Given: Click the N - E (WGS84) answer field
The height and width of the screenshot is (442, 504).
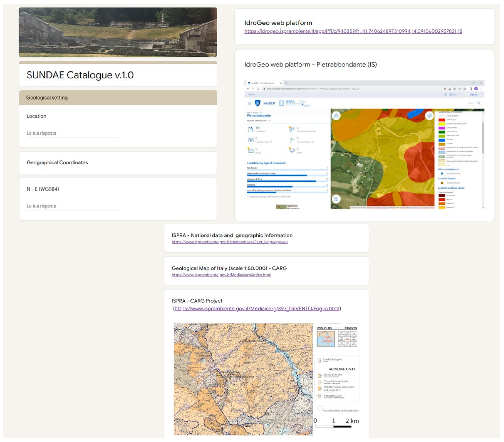Looking at the screenshot, I should 72,206.
